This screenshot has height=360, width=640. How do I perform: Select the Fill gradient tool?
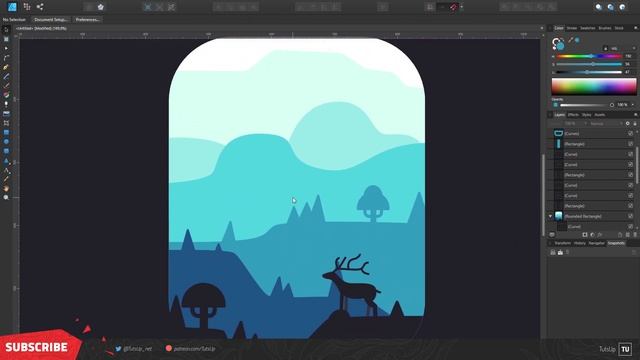click(6, 95)
